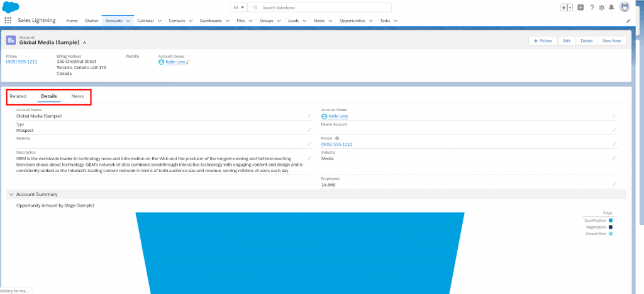Click the Follow button
The height and width of the screenshot is (294, 644).
pyautogui.click(x=543, y=41)
